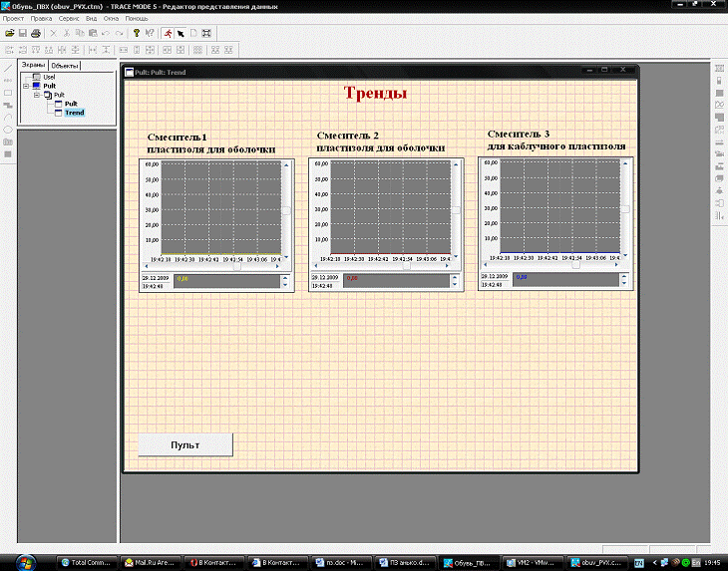
Task: Click horizontal slider thumb under Смеситель 2 trend
Action: point(406,266)
